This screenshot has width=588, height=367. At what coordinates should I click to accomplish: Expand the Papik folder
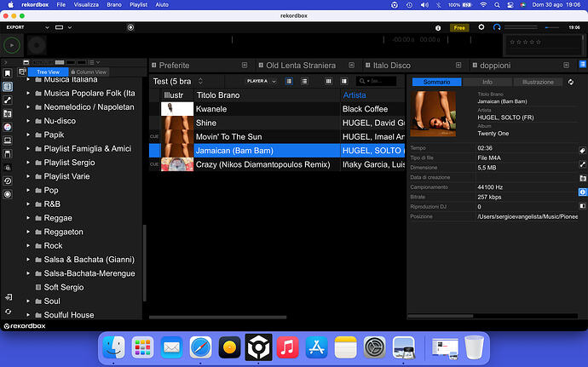pos(28,135)
